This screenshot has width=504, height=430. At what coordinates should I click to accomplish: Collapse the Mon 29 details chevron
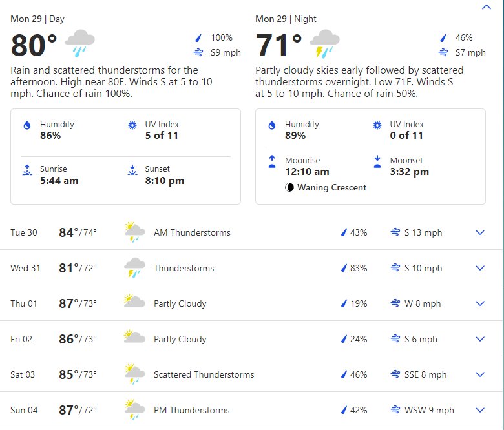(x=487, y=7)
